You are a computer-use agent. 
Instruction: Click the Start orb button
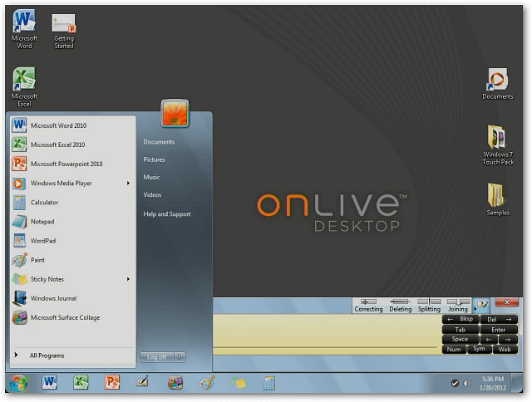[x=18, y=383]
